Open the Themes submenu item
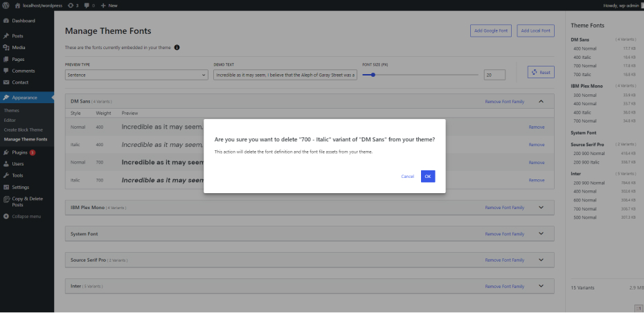This screenshot has width=644, height=313. (12, 111)
